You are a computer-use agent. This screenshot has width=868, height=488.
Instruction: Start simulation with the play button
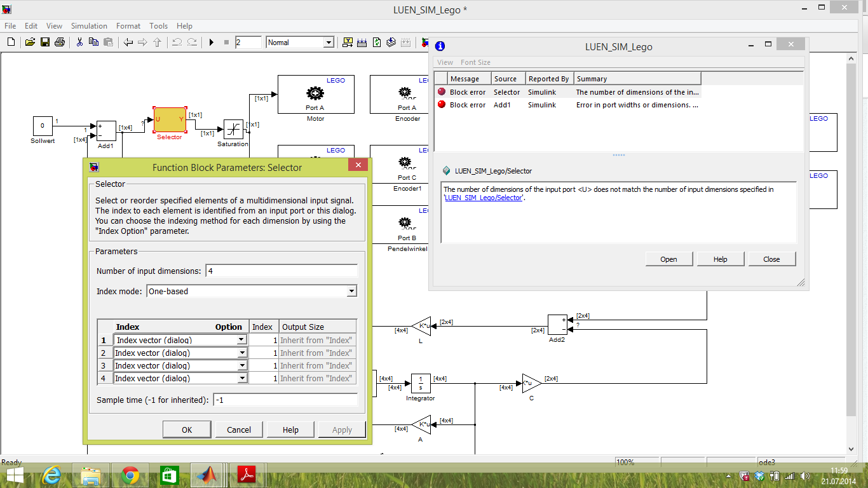212,43
